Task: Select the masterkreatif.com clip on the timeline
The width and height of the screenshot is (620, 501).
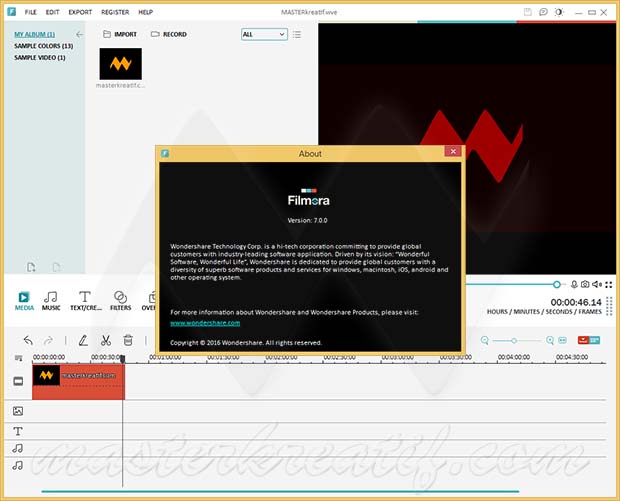Action: (x=78, y=382)
